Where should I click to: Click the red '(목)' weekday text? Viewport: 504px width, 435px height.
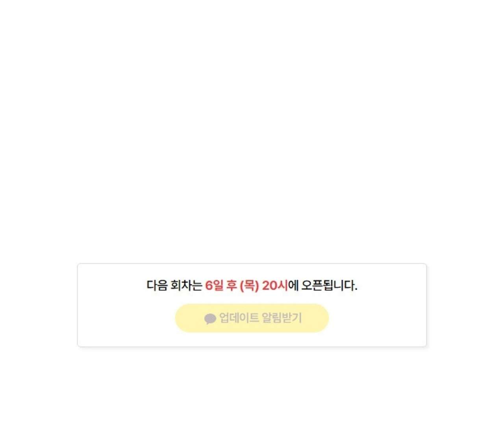click(249, 285)
